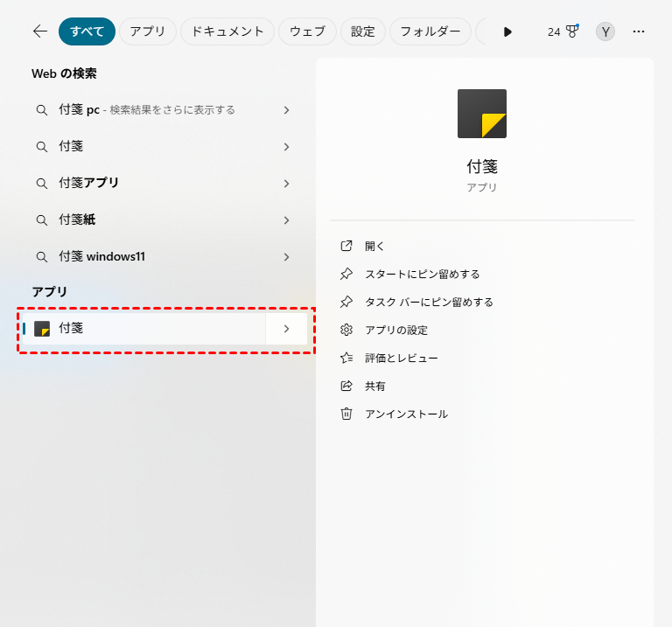This screenshot has width=672, height=627.
Task: Expand the 付箋 windows11 suggestion chevron
Action: (x=286, y=257)
